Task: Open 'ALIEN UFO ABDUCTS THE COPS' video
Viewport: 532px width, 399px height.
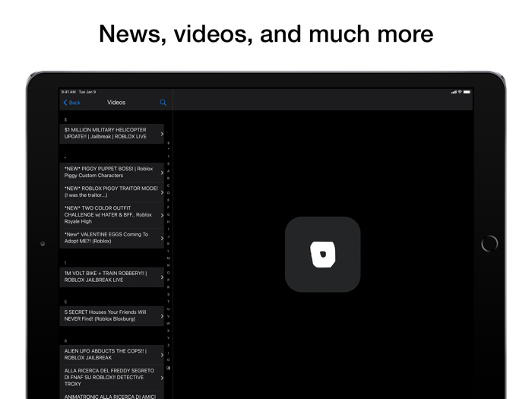Action: 112,355
